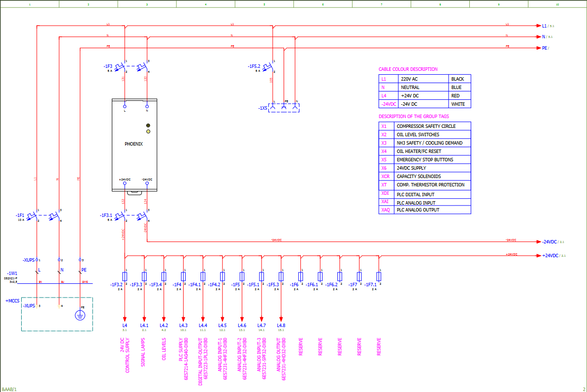The image size is (587, 392).
Task: Click the CAPACITY SOLENOIDS row text
Action: pos(419,177)
